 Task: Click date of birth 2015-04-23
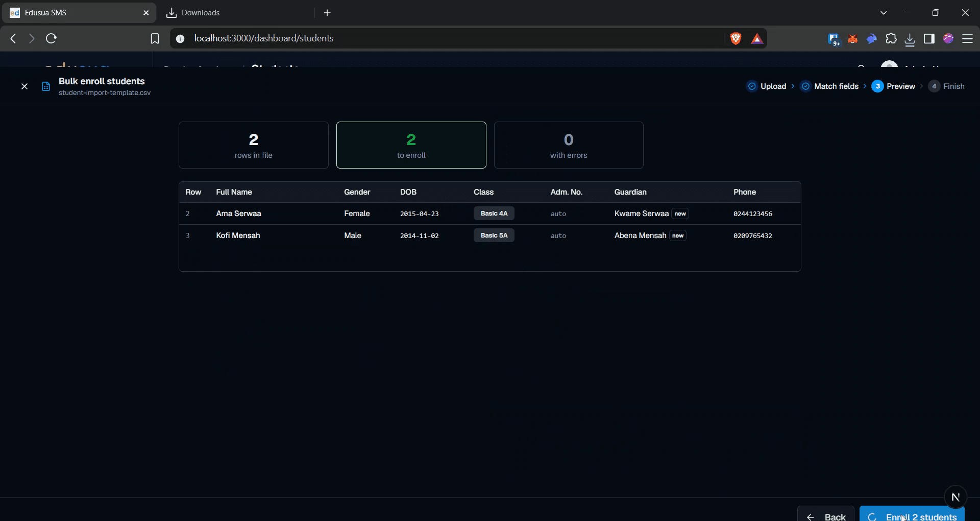pos(419,214)
